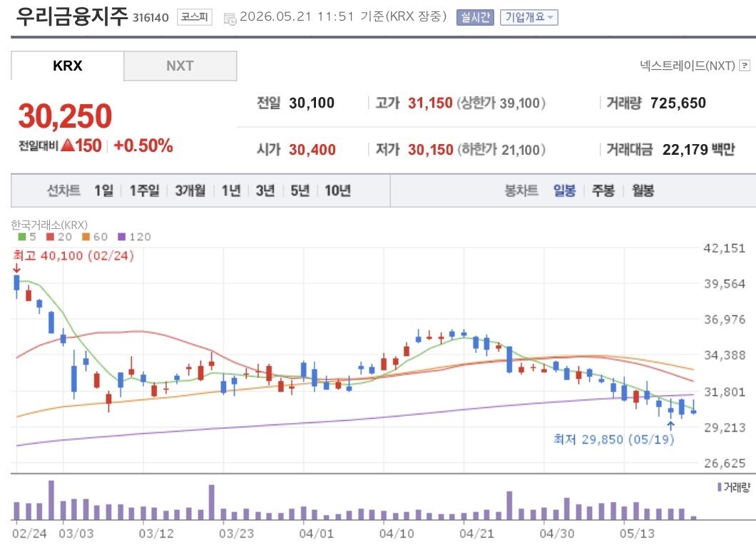Expand the 기업개요 dropdown
Screen dimensions: 756x555
529,17
